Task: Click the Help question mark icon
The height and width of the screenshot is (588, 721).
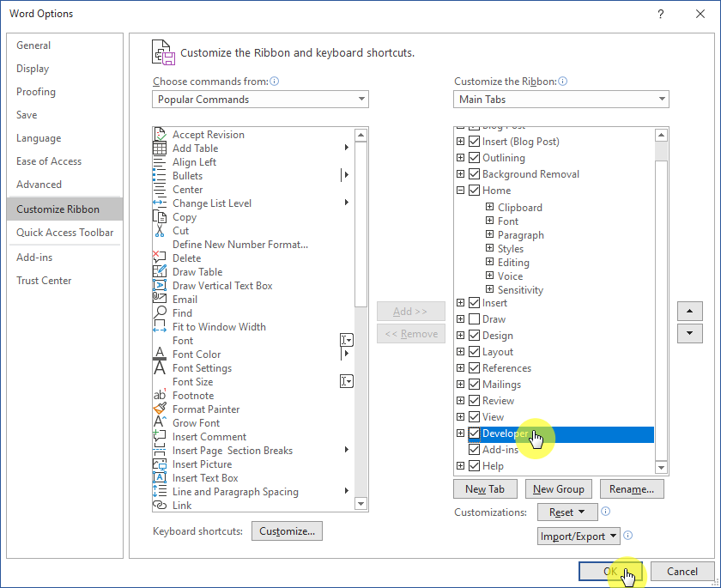Action: [661, 15]
